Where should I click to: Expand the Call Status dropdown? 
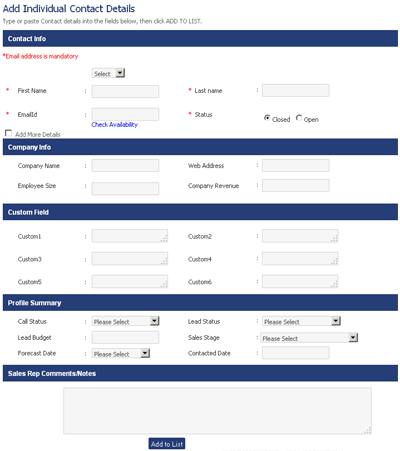click(x=126, y=321)
